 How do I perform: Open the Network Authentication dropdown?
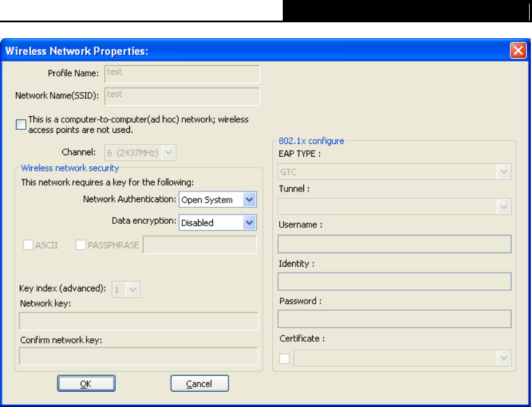point(218,200)
